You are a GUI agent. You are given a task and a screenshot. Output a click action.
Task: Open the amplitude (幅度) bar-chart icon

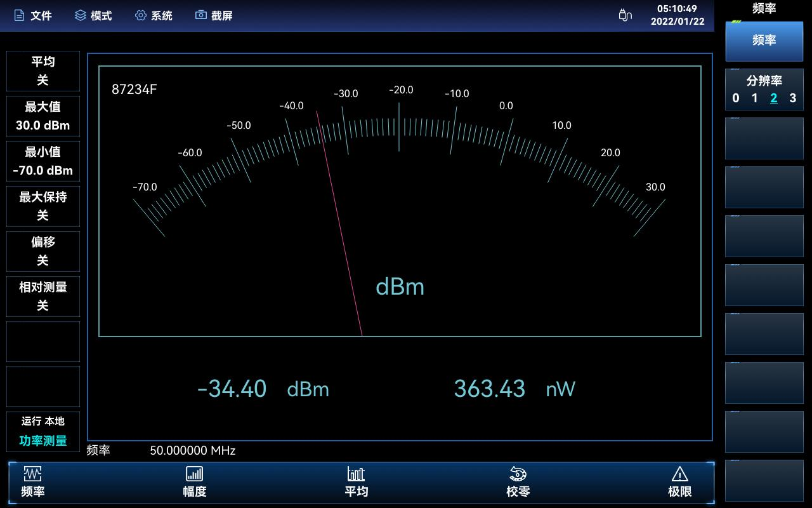[194, 474]
